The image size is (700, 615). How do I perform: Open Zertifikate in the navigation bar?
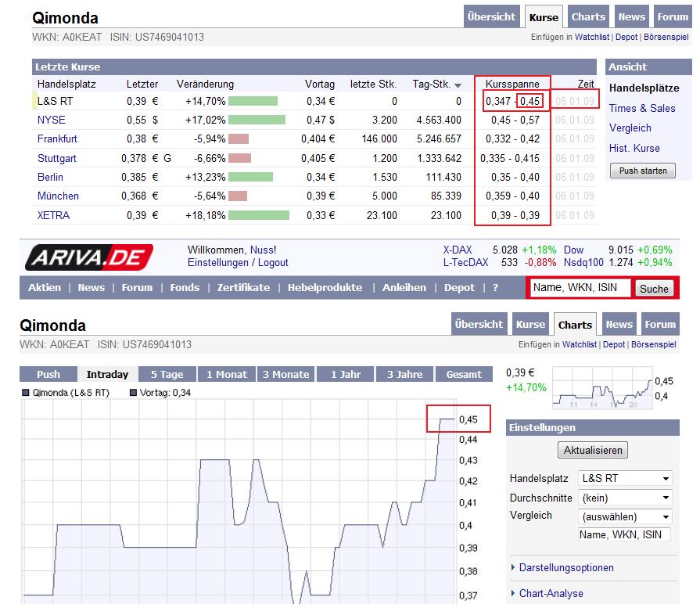point(243,288)
